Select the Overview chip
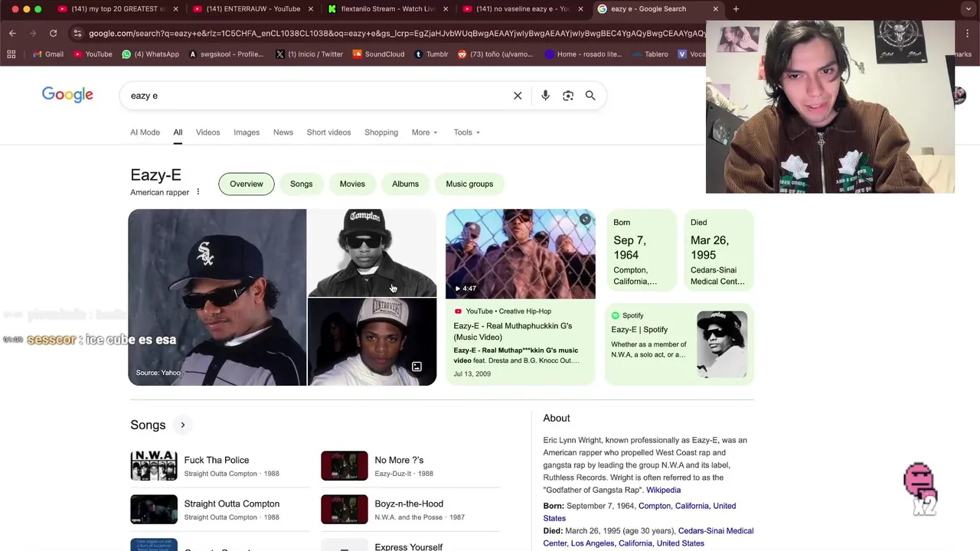This screenshot has width=980, height=551. [247, 184]
